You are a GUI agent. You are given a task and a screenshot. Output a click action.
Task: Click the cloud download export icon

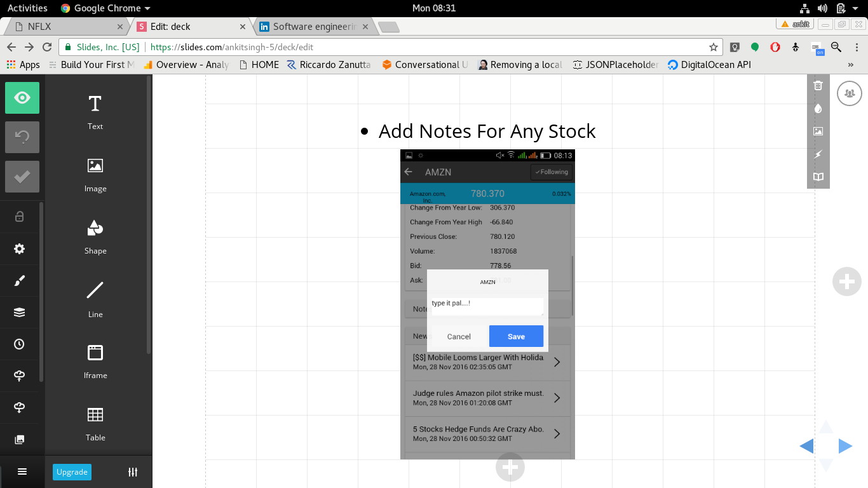point(19,407)
